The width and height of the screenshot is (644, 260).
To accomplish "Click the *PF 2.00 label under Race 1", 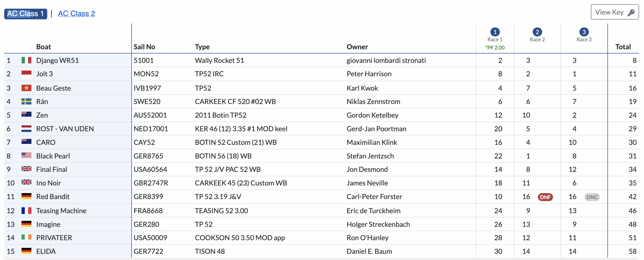I will (495, 48).
